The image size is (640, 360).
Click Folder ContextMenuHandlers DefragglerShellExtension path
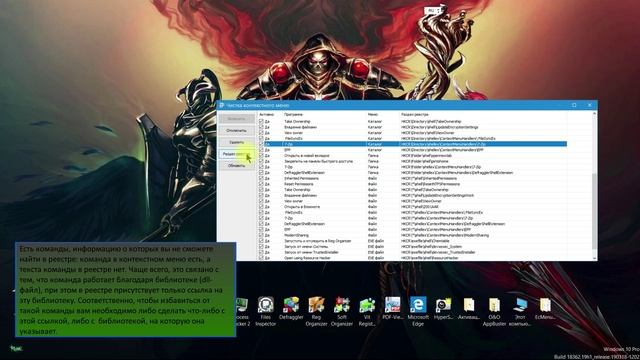tap(457, 173)
